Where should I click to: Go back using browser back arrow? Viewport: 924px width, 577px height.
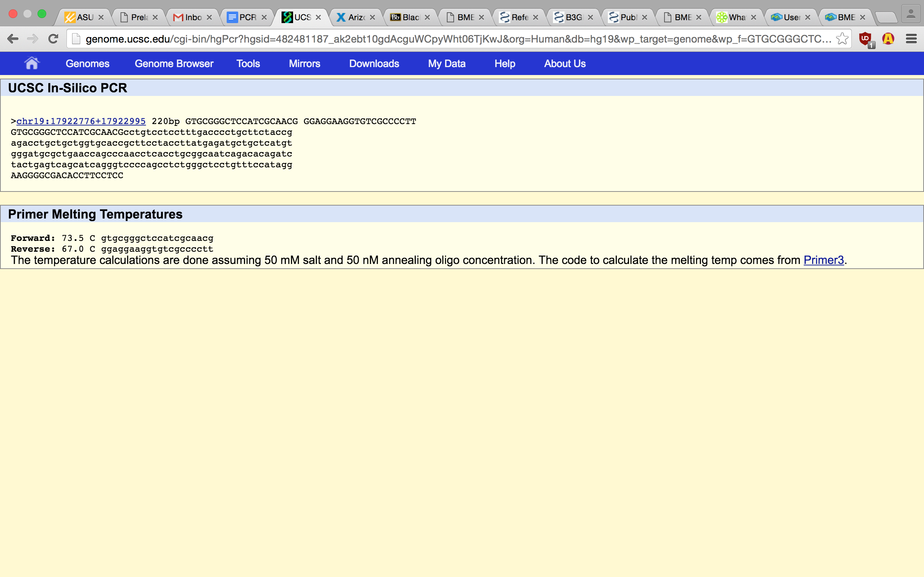[13, 39]
